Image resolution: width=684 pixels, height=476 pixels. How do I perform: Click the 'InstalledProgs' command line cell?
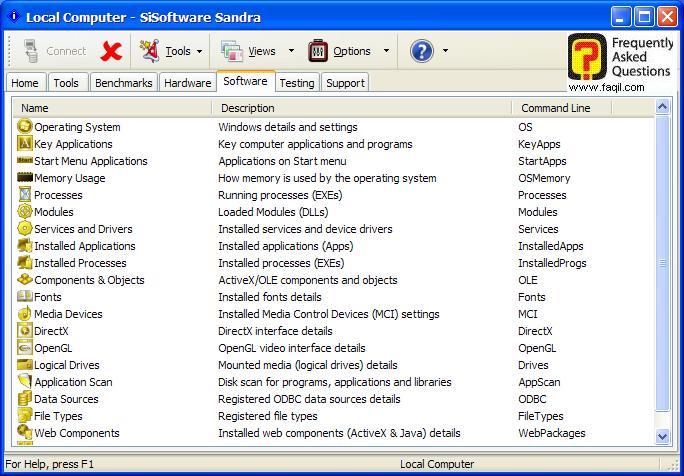[x=552, y=263]
